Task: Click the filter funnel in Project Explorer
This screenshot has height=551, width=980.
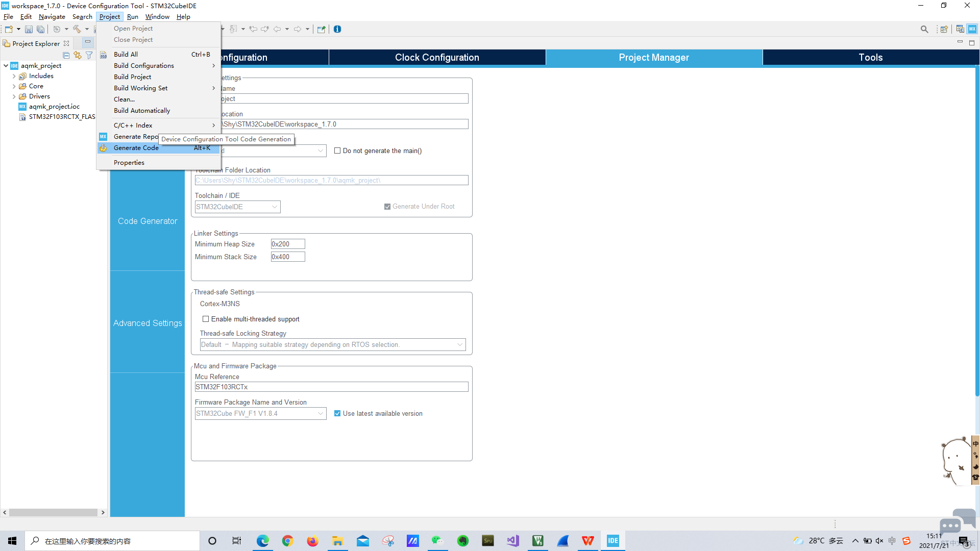Action: [89, 55]
